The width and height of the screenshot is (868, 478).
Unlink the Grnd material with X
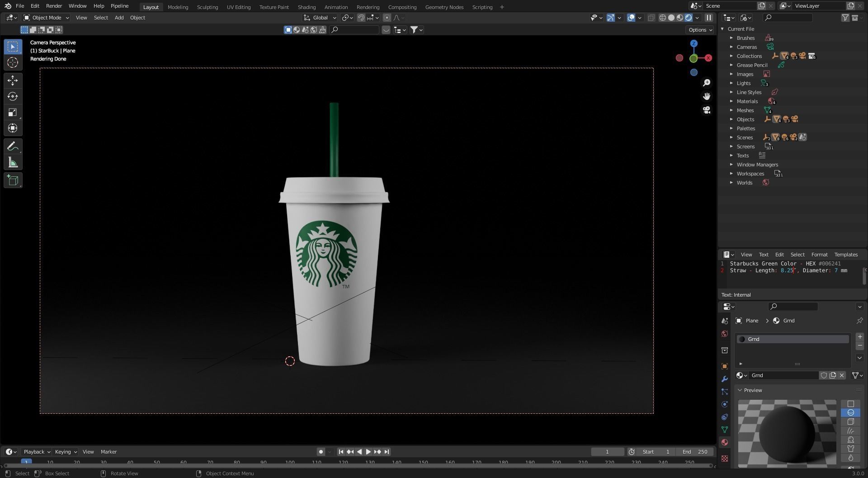(x=842, y=375)
